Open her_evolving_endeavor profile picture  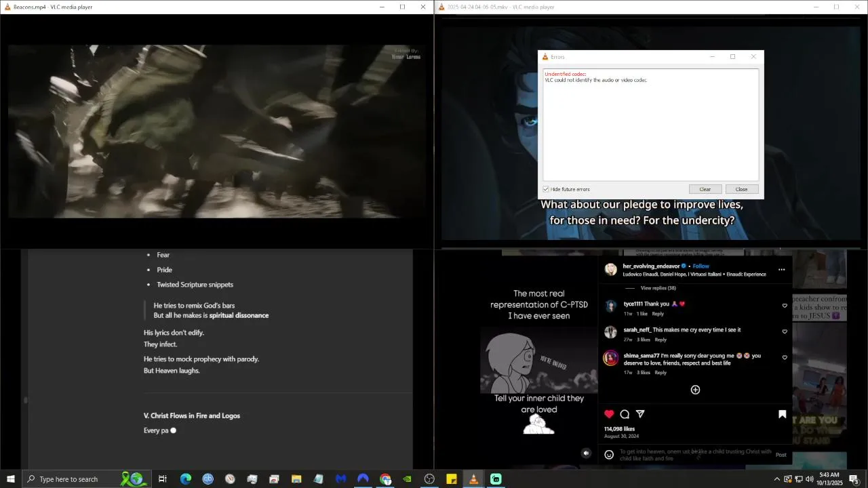(x=611, y=270)
